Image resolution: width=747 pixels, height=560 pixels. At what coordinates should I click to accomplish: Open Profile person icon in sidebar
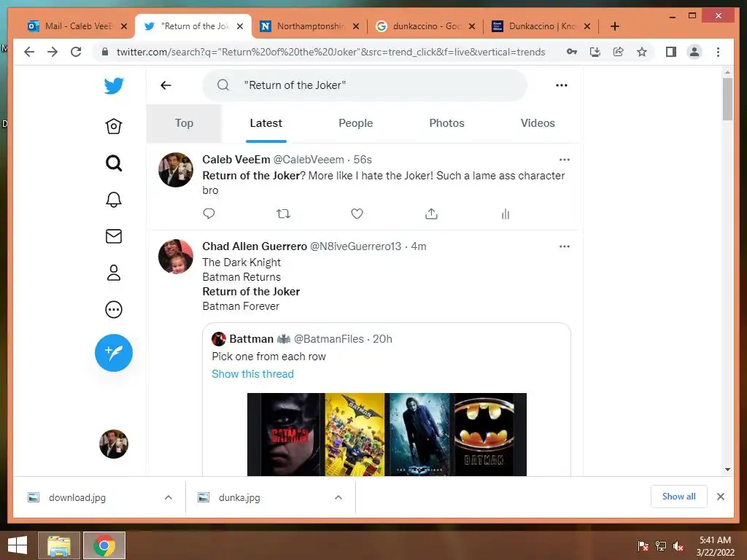coord(113,273)
